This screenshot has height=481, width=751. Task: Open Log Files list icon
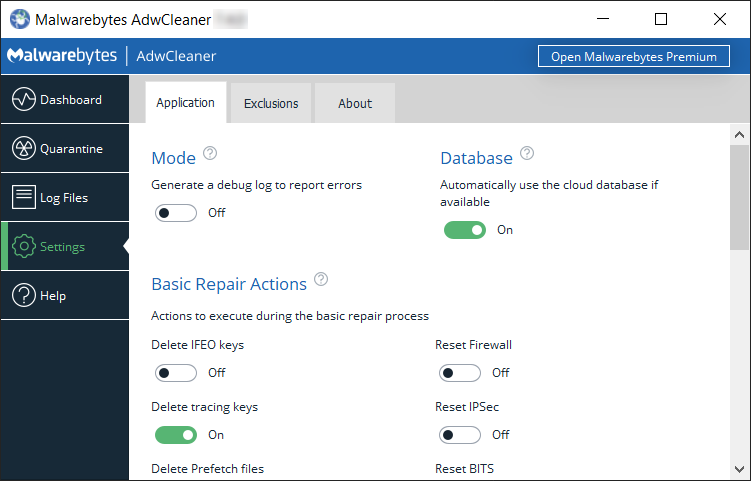click(24, 198)
